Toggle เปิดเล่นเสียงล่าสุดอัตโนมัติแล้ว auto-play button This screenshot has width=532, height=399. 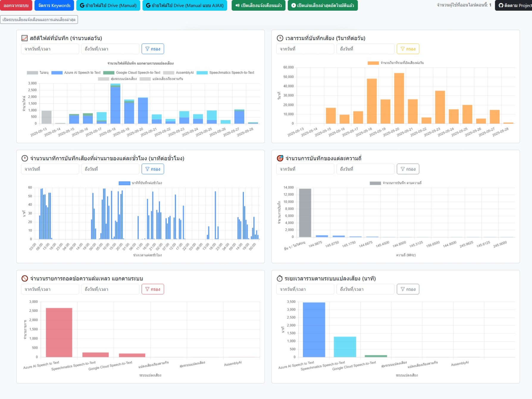(323, 5)
